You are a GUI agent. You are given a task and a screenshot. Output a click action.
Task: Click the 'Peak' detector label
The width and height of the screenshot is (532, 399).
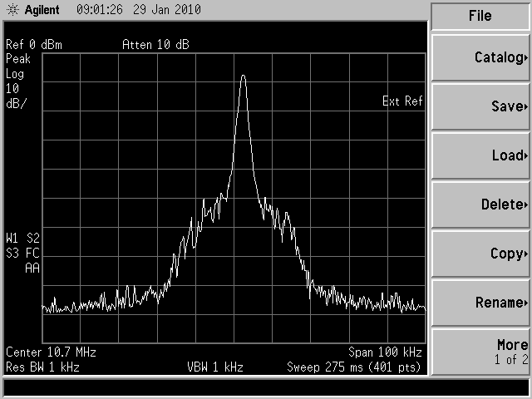[18, 59]
